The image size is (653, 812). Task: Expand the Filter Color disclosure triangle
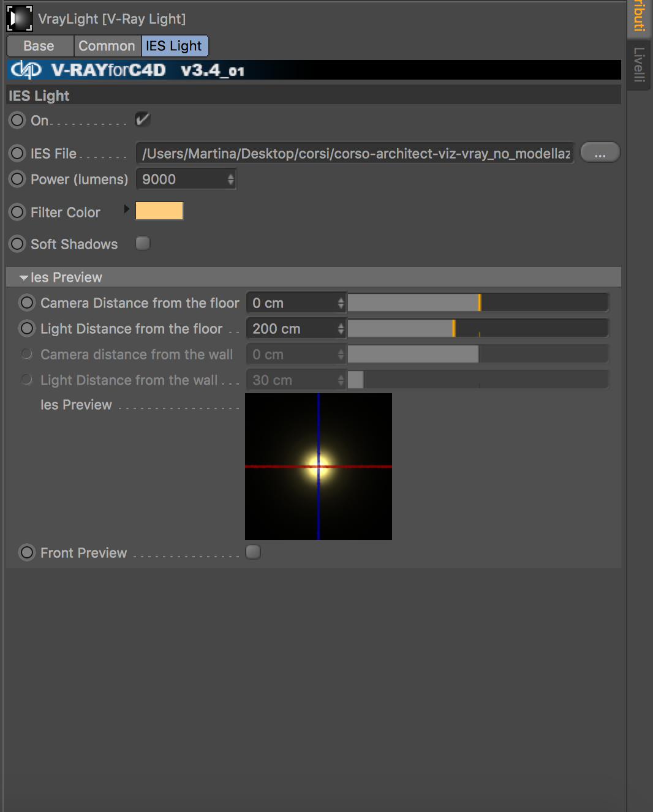coord(127,209)
